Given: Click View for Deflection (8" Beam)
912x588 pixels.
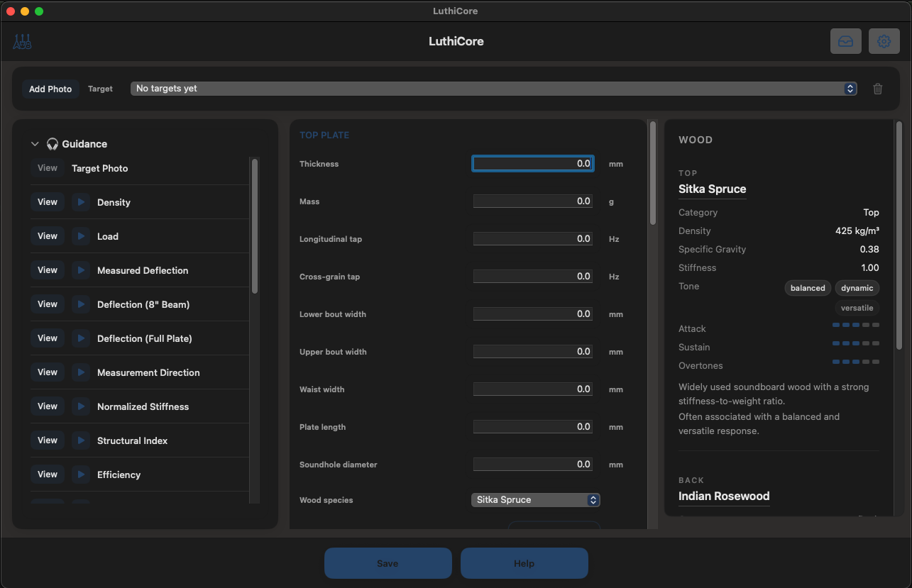Looking at the screenshot, I should pos(48,304).
